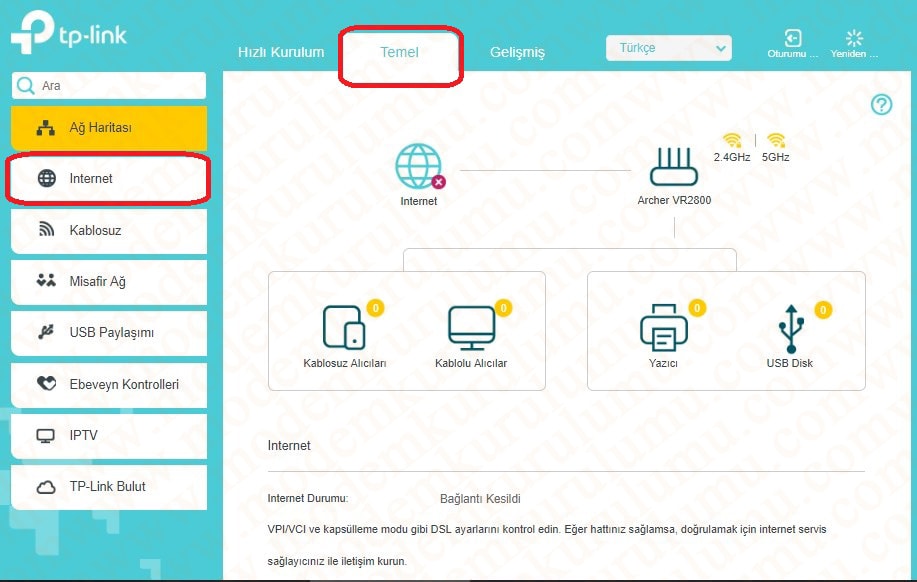Open the Hızlı Kurulum tab
The image size is (917, 582).
pyautogui.click(x=280, y=52)
